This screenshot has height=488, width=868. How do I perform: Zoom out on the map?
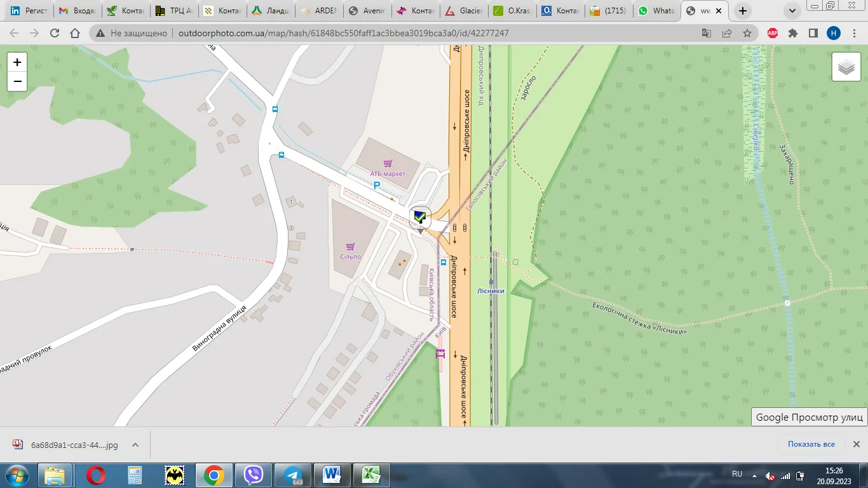pyautogui.click(x=17, y=81)
